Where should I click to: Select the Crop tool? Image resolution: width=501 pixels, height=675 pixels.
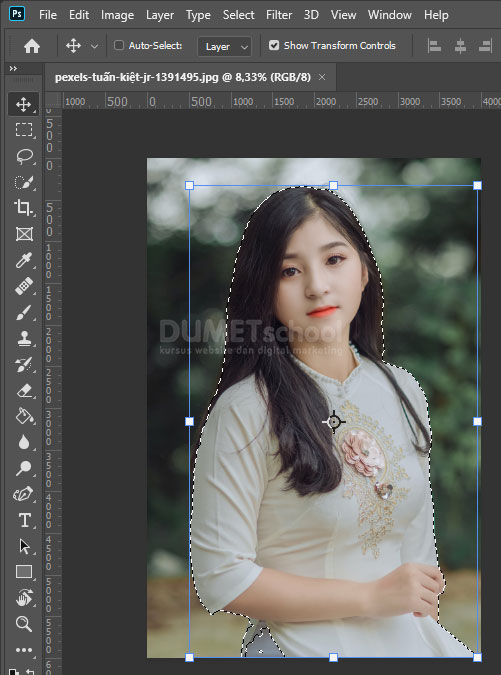coord(24,208)
